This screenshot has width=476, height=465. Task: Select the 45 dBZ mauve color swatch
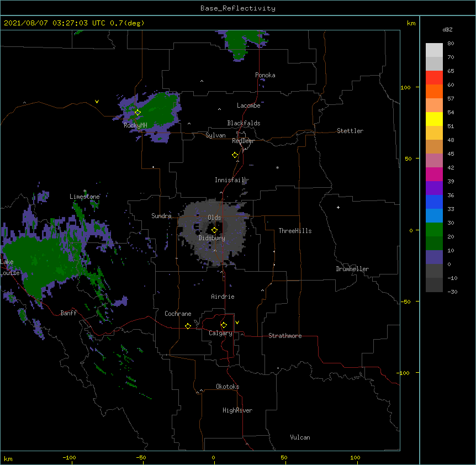coord(434,160)
